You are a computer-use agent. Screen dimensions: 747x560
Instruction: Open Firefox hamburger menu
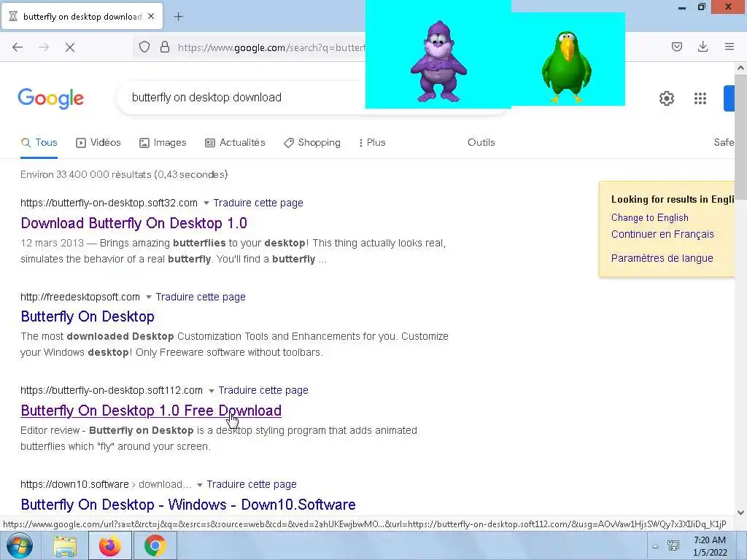pyautogui.click(x=729, y=47)
